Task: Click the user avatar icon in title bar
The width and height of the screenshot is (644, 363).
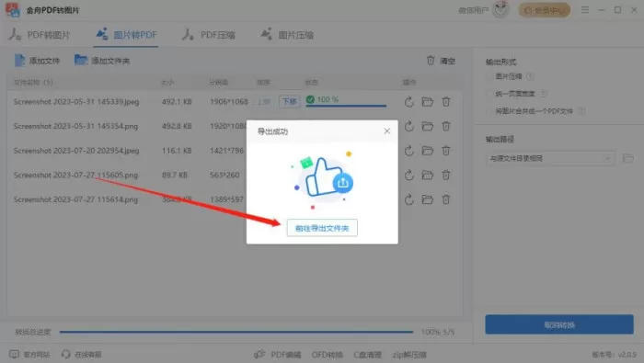Action: tap(500, 10)
